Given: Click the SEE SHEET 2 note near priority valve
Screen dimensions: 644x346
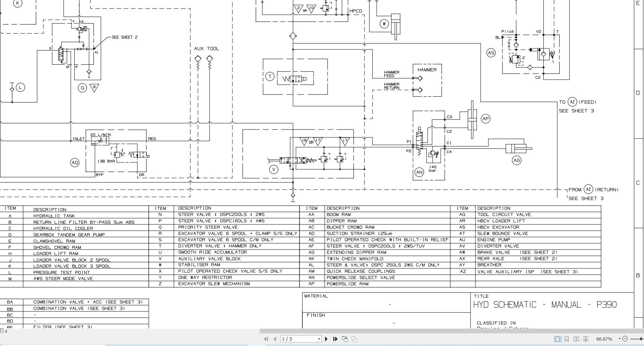Looking at the screenshot, I should tap(124, 37).
